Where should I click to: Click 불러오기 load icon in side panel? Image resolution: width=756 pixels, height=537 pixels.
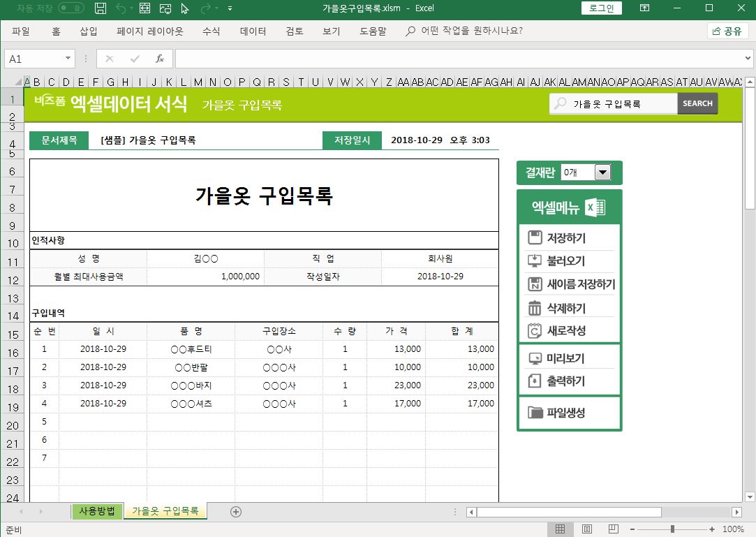pos(535,261)
